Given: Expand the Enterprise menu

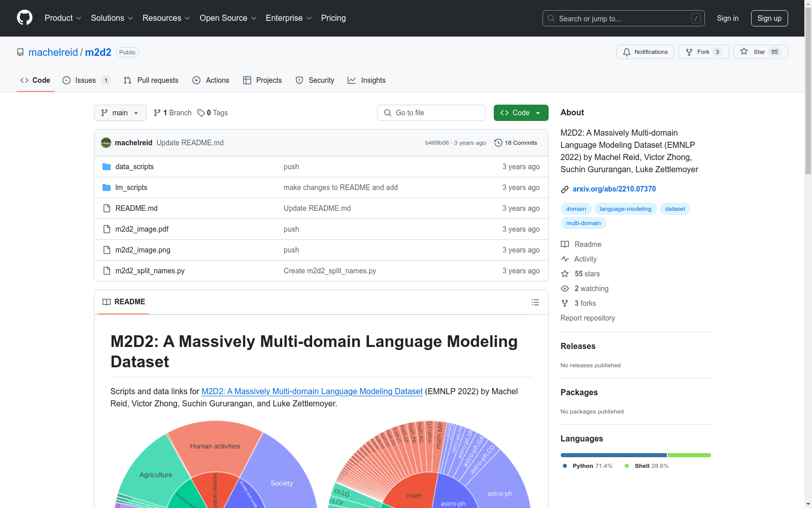Looking at the screenshot, I should (289, 18).
